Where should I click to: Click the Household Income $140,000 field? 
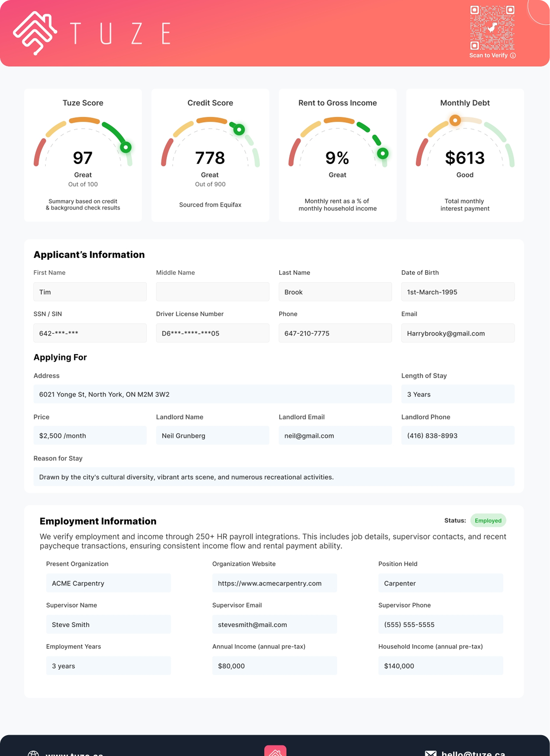[440, 666]
